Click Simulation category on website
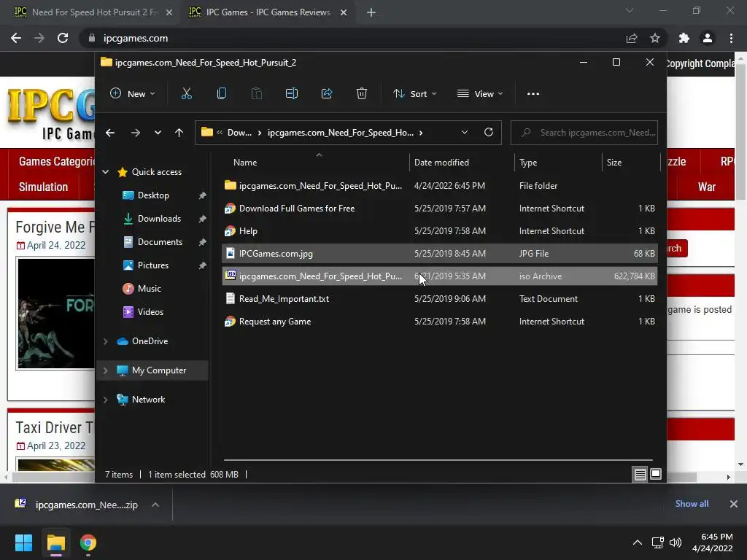The image size is (747, 560). pos(43,187)
